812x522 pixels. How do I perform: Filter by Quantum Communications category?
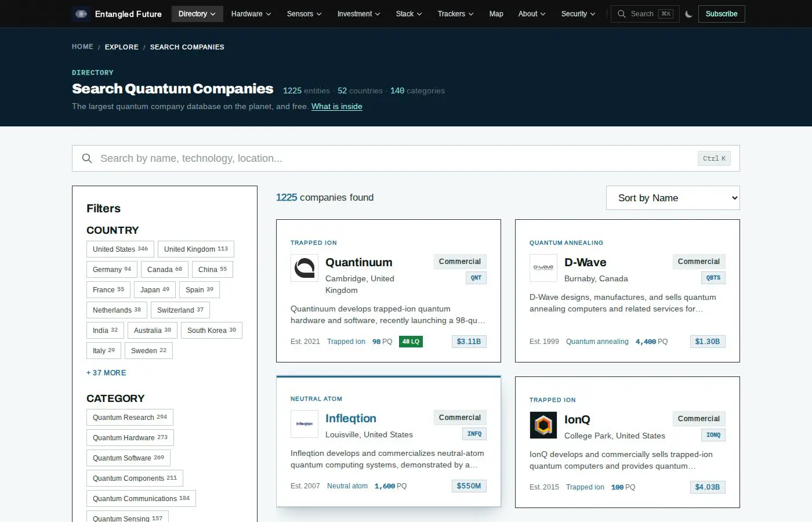tap(141, 499)
